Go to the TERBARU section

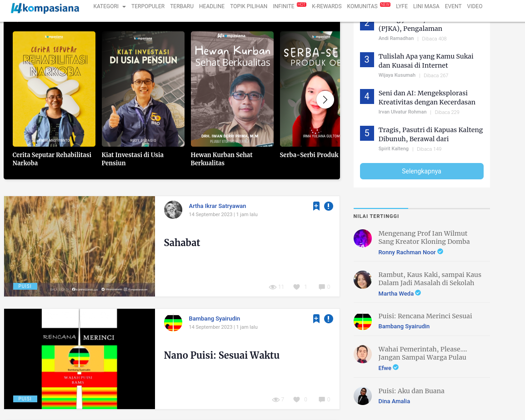click(x=182, y=6)
